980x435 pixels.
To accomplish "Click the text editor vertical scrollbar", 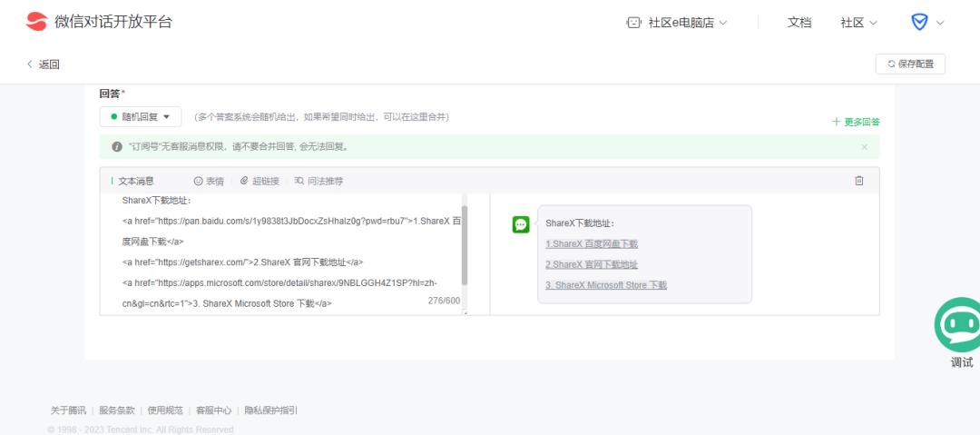I will pyautogui.click(x=465, y=245).
